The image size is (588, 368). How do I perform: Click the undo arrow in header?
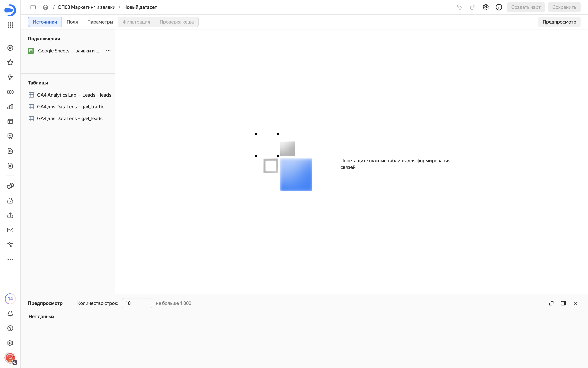click(x=459, y=7)
